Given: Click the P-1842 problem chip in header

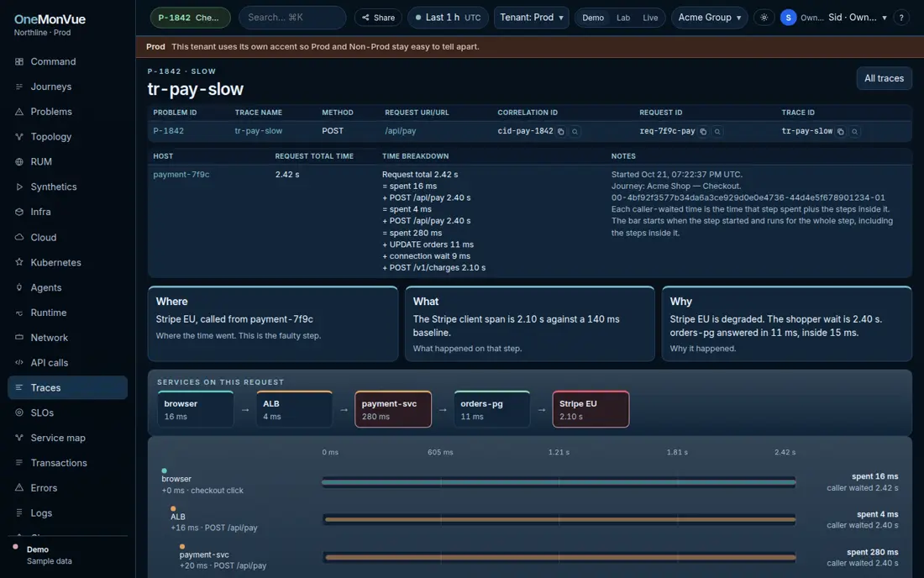Looking at the screenshot, I should point(191,18).
